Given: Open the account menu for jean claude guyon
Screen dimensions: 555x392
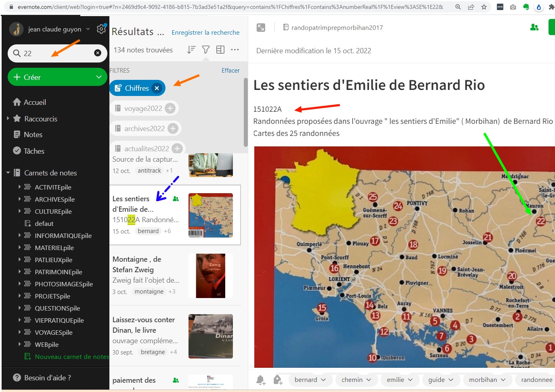Looking at the screenshot, I should tap(50, 29).
